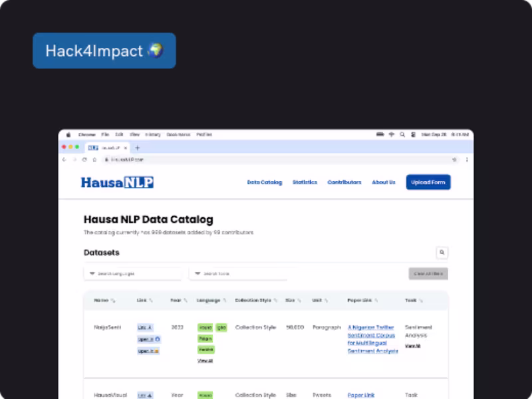Viewport: 532px width, 399px height.
Task: Click the browser home icon
Action: click(x=94, y=160)
